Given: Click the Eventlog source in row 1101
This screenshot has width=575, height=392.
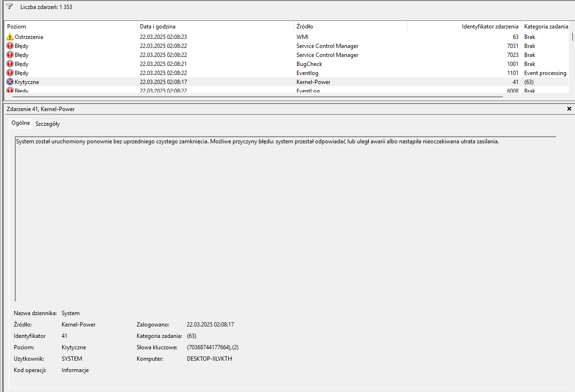Looking at the screenshot, I should click(x=307, y=73).
